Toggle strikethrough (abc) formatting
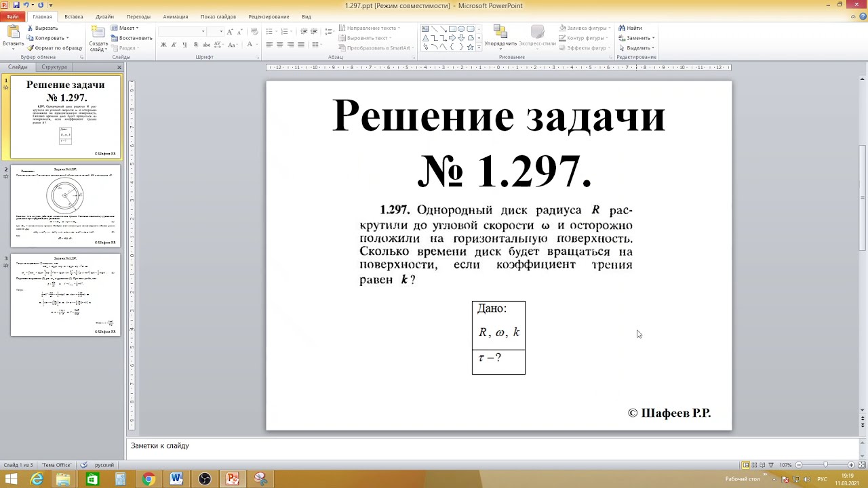868x488 pixels. tap(206, 45)
